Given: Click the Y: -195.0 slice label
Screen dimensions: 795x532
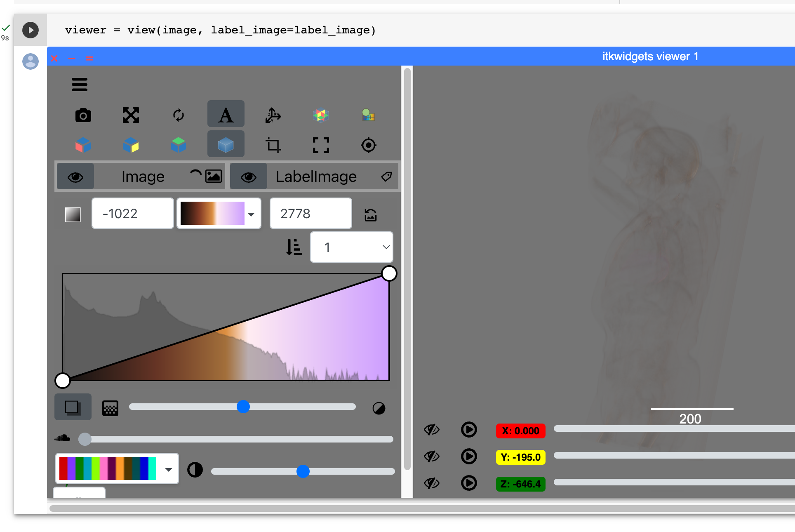Looking at the screenshot, I should click(521, 457).
